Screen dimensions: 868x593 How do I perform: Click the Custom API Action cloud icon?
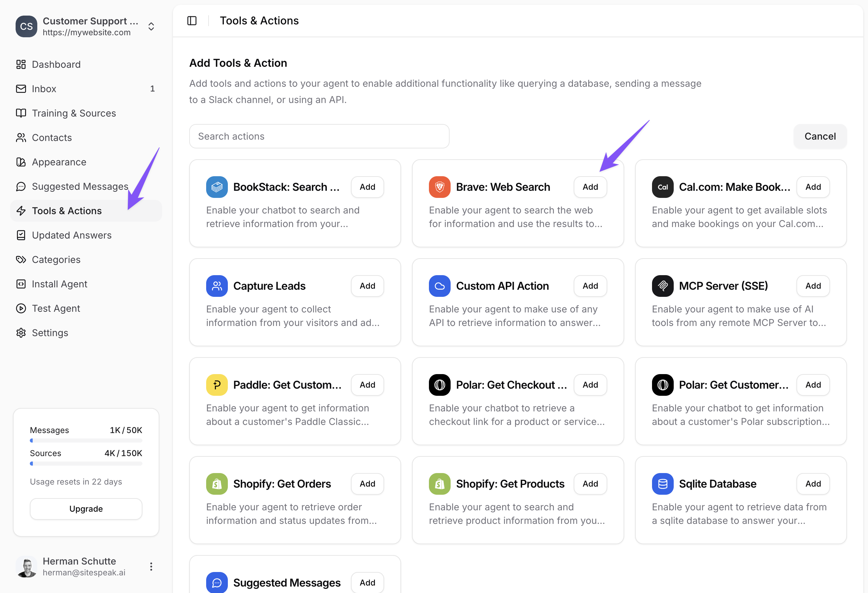[x=439, y=286]
